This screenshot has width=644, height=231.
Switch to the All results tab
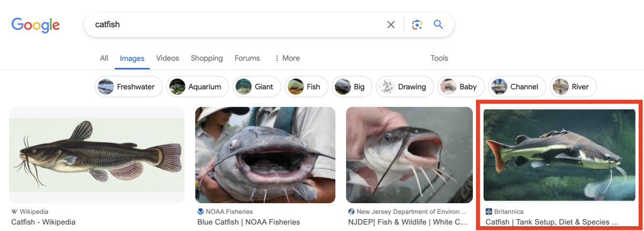(104, 58)
